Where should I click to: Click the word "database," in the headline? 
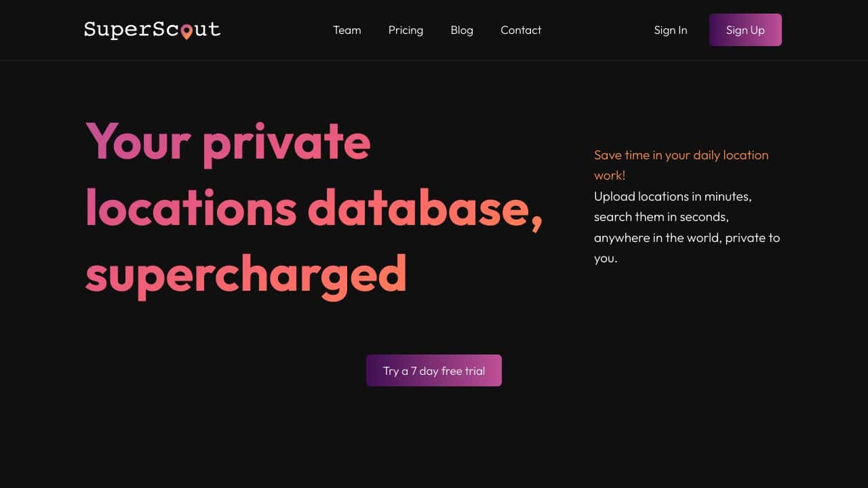pos(425,209)
